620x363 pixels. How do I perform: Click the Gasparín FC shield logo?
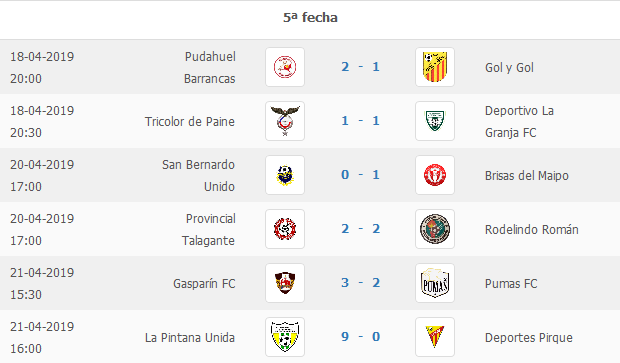pyautogui.click(x=285, y=283)
